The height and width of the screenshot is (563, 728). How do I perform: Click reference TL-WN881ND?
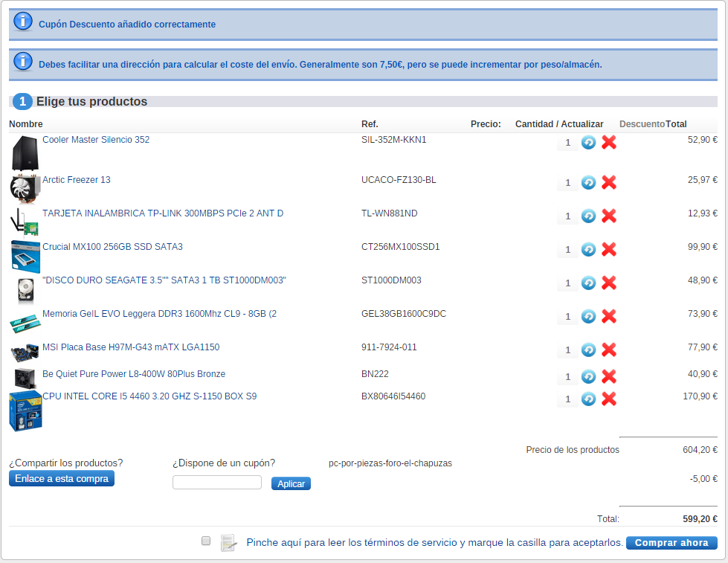389,213
